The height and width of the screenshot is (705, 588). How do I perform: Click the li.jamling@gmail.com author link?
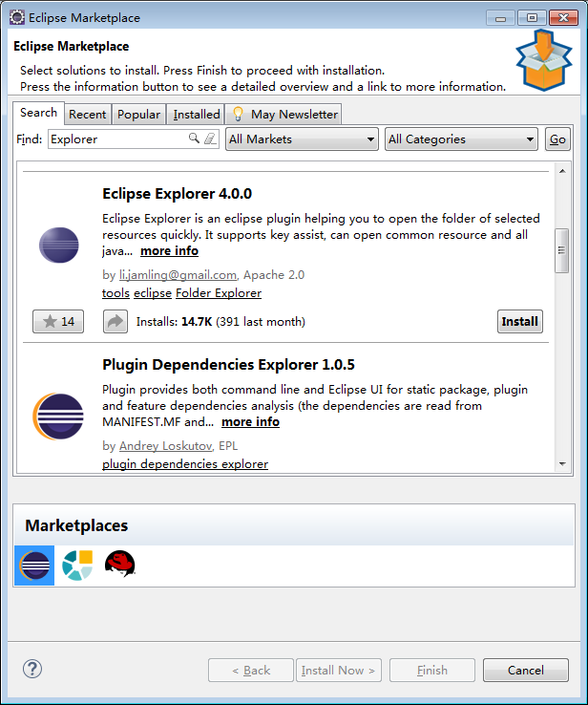click(x=178, y=275)
